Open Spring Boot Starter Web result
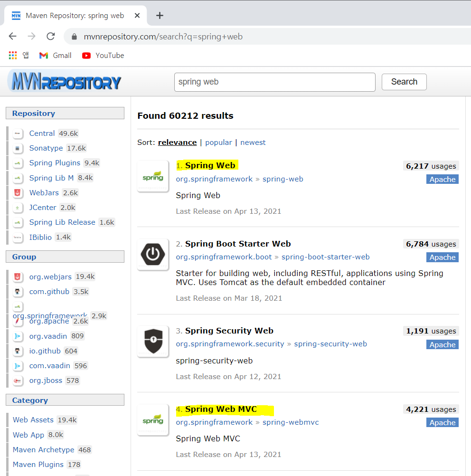This screenshot has width=471, height=476. pyautogui.click(x=237, y=244)
